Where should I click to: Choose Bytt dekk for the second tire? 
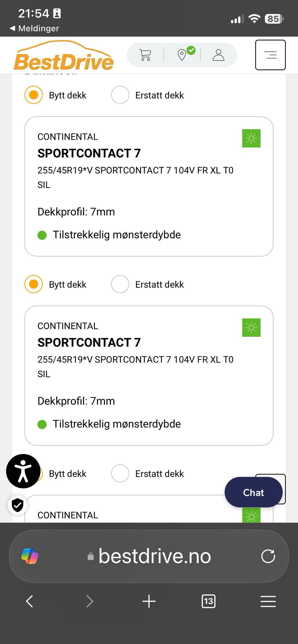pyautogui.click(x=34, y=284)
